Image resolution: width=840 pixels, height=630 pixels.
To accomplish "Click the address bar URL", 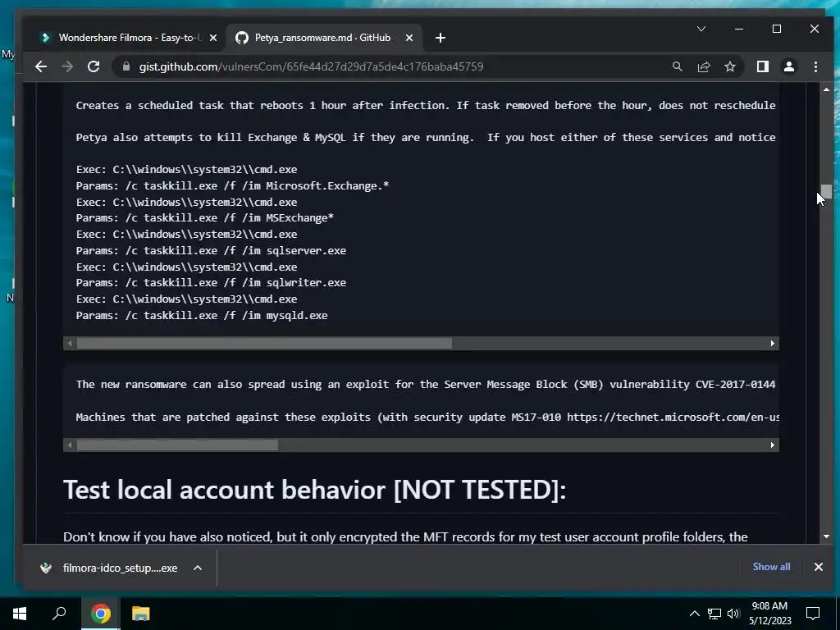I will click(x=311, y=66).
